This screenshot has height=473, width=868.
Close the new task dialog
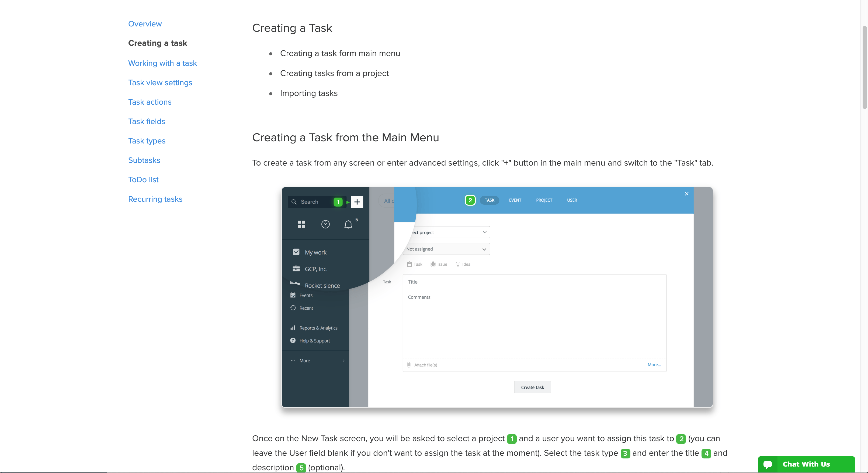[686, 194]
